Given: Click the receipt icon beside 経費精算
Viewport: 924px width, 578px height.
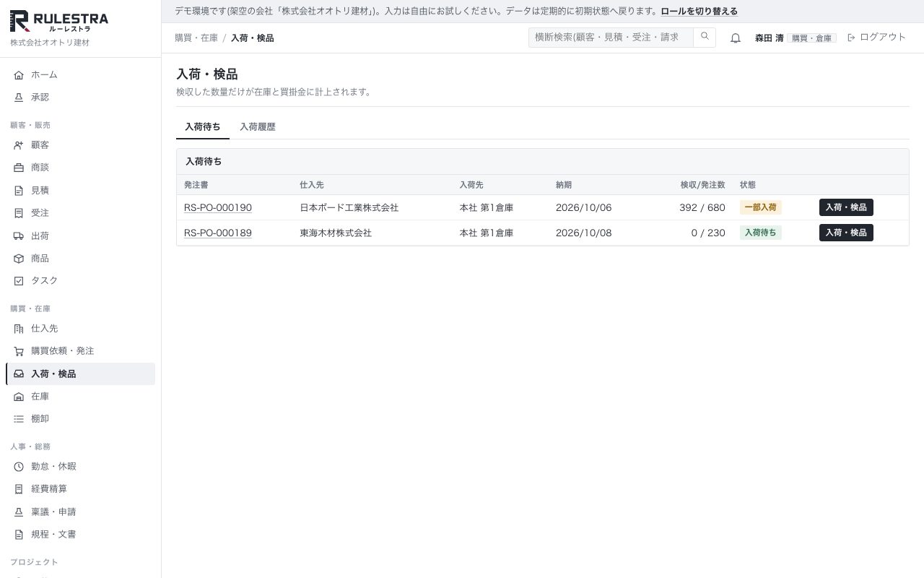Looking at the screenshot, I should tap(19, 489).
